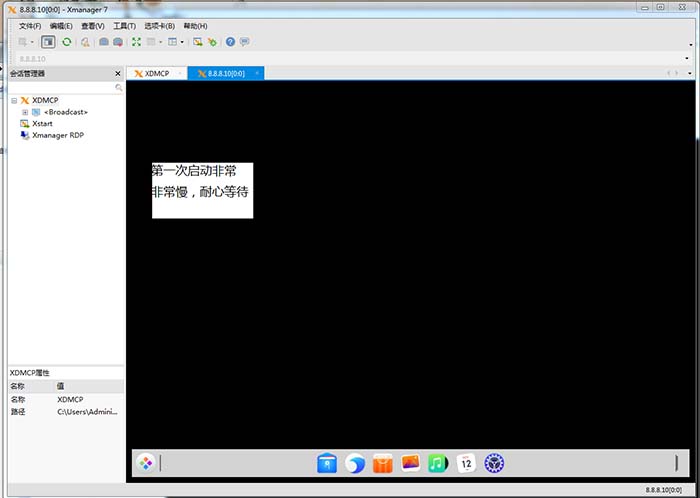This screenshot has width=700, height=498.
Task: Open the blue gear control center icon
Action: pyautogui.click(x=494, y=463)
